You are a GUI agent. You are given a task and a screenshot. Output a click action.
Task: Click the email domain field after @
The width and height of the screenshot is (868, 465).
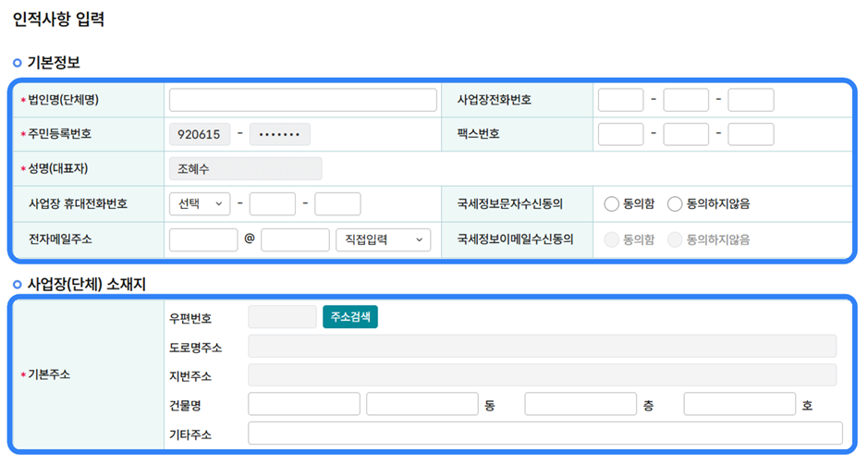tap(295, 239)
